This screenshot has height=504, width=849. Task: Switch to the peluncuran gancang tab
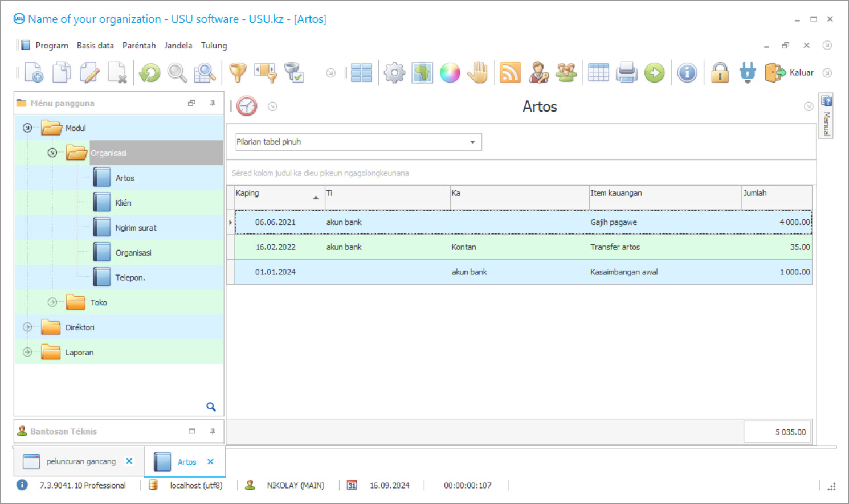tap(80, 461)
